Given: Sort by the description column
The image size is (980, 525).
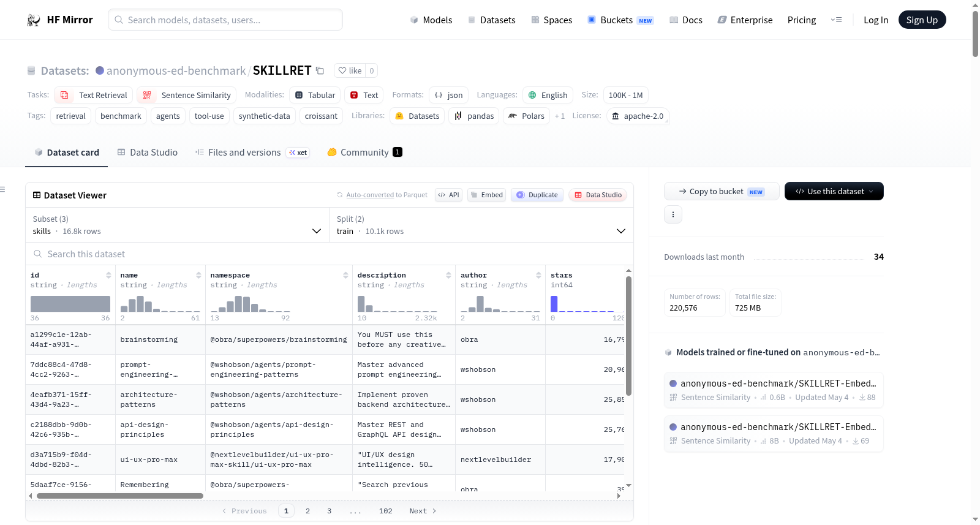Looking at the screenshot, I should (448, 275).
